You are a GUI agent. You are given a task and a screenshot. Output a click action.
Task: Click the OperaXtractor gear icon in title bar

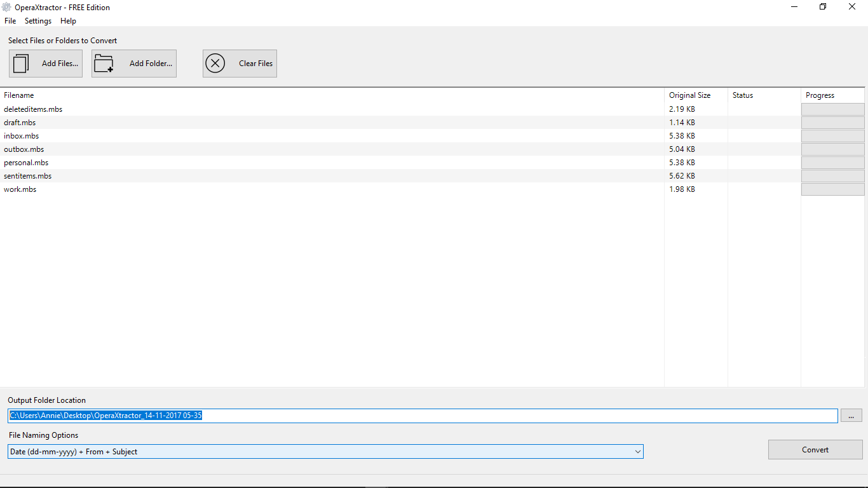[6, 8]
